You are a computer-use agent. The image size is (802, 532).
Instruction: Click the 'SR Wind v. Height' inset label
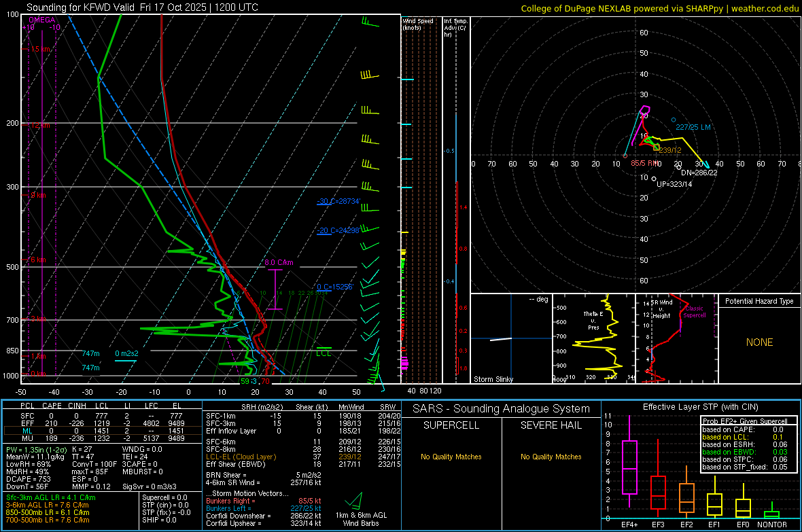pyautogui.click(x=661, y=309)
